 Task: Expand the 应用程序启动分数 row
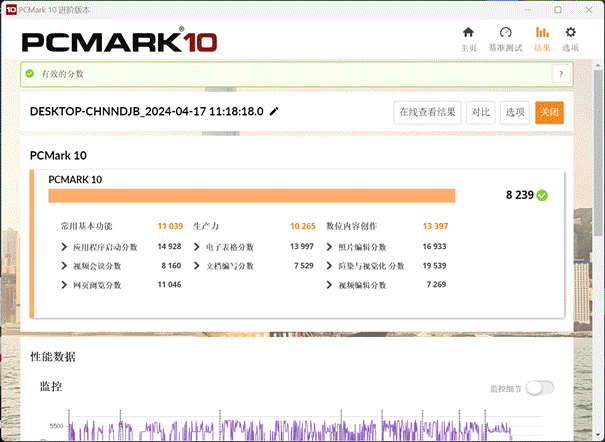[65, 246]
